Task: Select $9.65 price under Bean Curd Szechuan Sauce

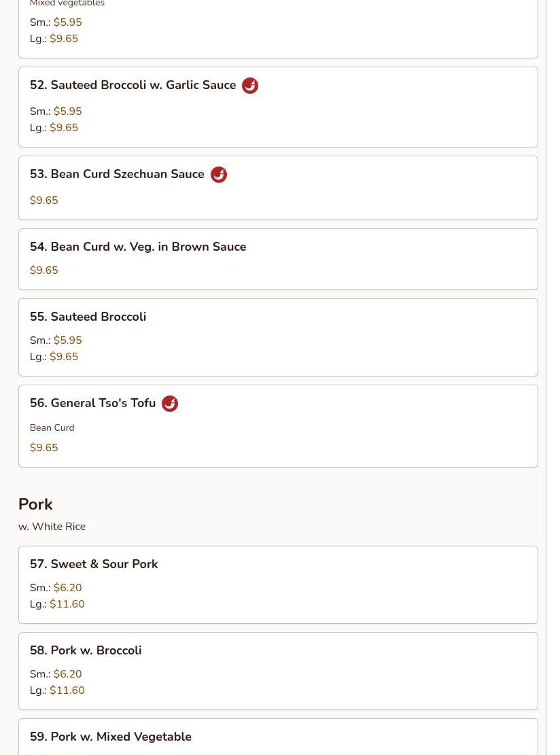Action: (x=43, y=200)
